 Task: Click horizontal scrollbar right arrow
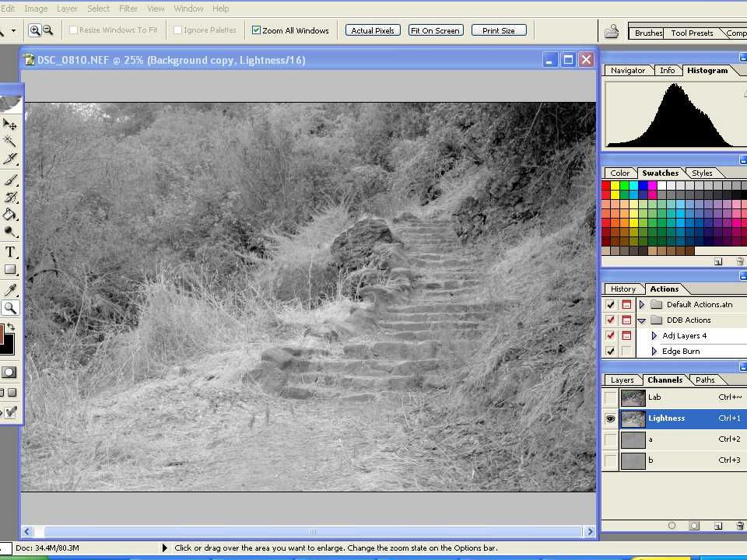[590, 531]
